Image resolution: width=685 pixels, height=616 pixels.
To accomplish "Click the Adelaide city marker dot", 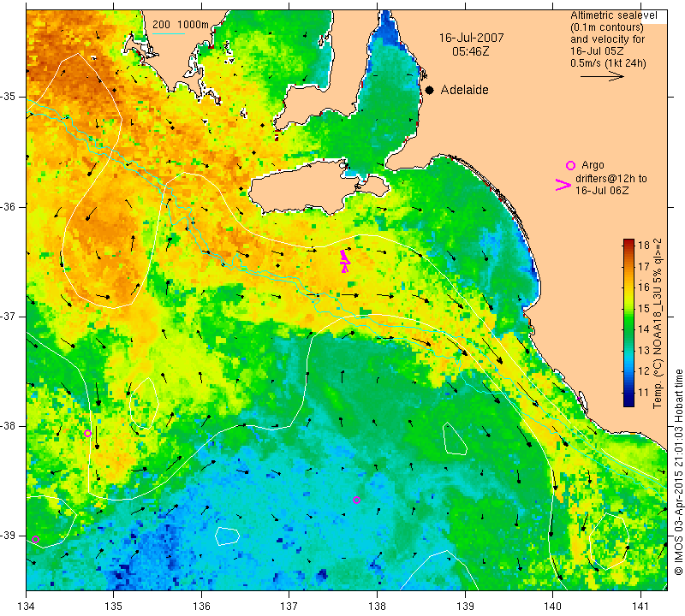I will pos(430,90).
